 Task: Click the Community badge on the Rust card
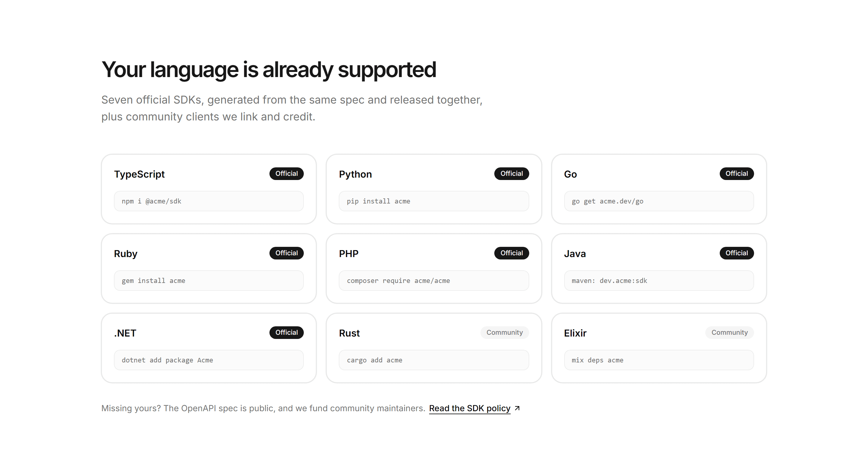(x=505, y=332)
